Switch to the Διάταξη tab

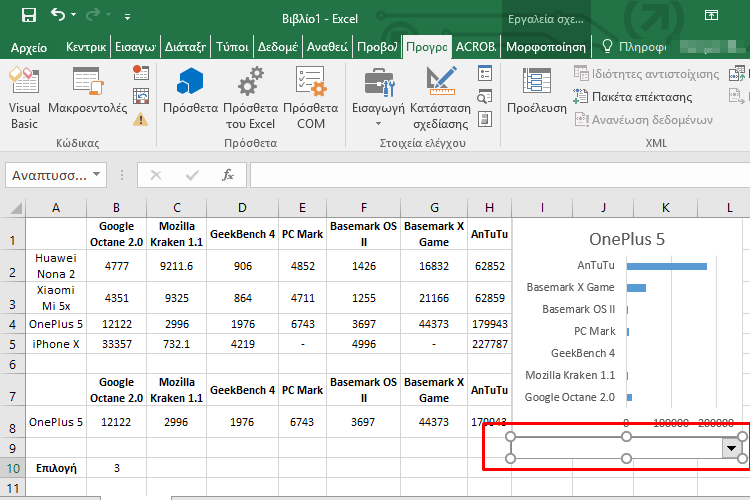tap(185, 47)
